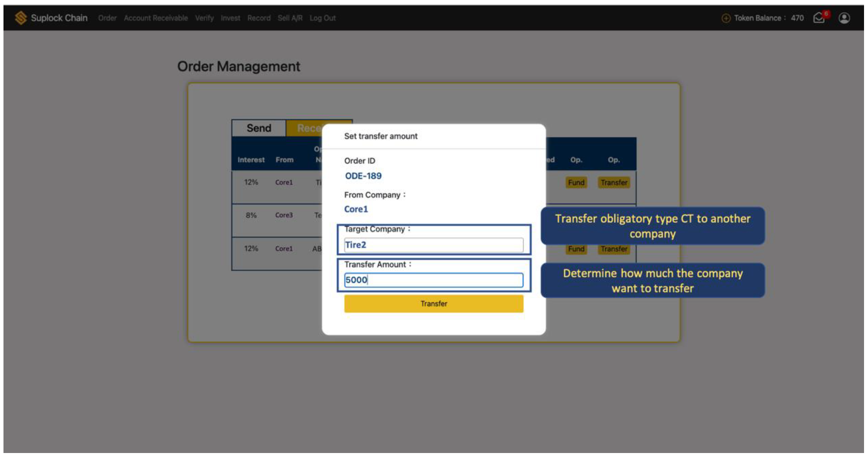The height and width of the screenshot is (456, 868).
Task: Focus the Target Company input field
Action: 434,245
